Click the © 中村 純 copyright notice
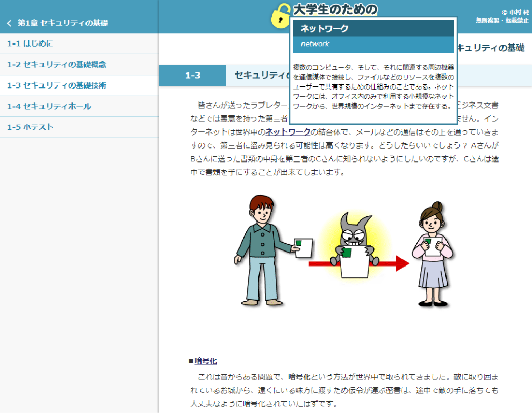532x413 pixels. pyautogui.click(x=514, y=12)
